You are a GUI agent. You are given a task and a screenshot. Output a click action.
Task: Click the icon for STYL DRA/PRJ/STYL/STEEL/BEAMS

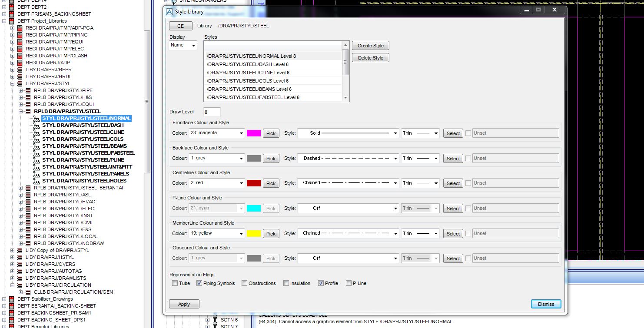pyautogui.click(x=37, y=146)
